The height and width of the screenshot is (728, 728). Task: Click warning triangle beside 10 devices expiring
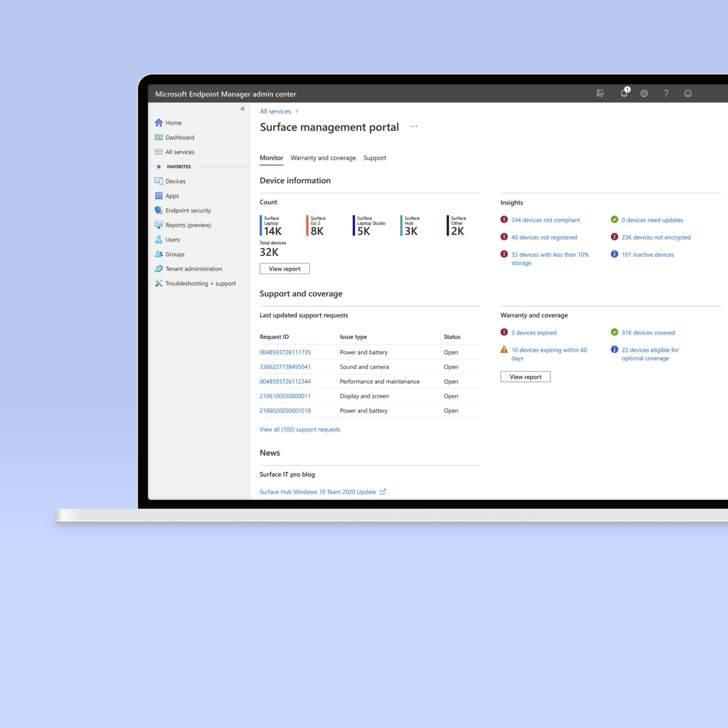pyautogui.click(x=504, y=349)
